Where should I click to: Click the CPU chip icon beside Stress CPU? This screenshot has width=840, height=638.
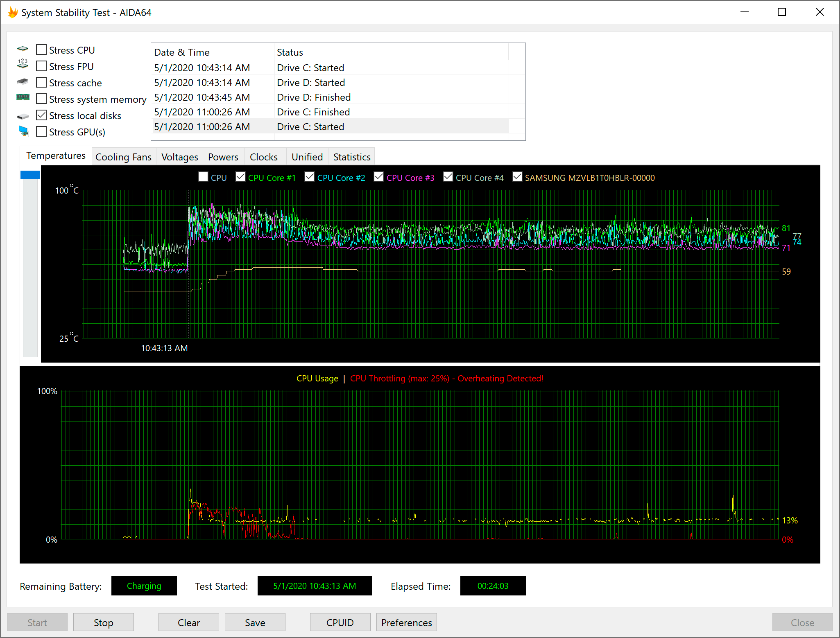click(x=23, y=49)
